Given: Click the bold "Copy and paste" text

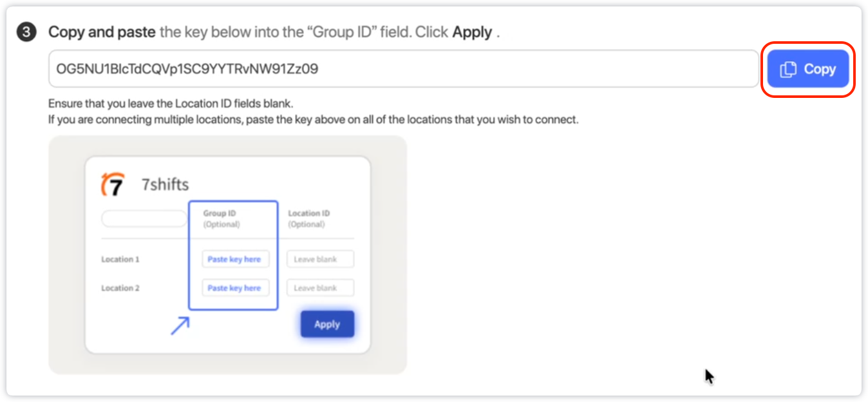Looking at the screenshot, I should [x=102, y=32].
